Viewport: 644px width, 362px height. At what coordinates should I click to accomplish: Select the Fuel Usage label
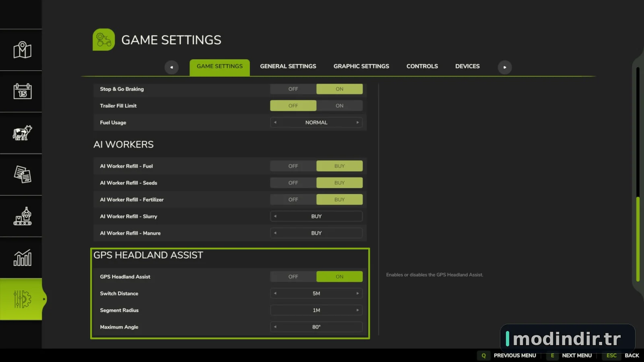point(113,123)
